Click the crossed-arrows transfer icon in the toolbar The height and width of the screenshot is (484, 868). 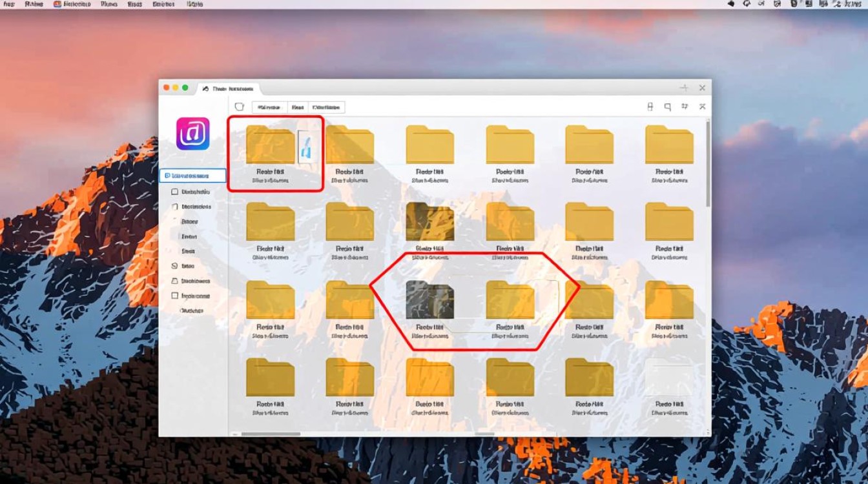pos(702,106)
